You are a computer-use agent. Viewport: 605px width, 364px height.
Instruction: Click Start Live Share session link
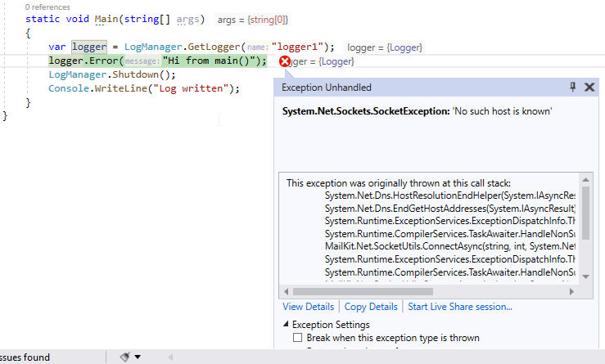[460, 307]
